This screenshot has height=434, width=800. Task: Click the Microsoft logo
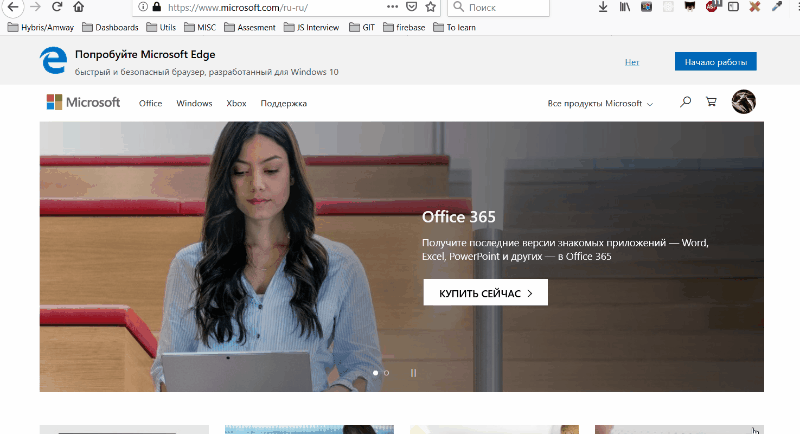83,102
